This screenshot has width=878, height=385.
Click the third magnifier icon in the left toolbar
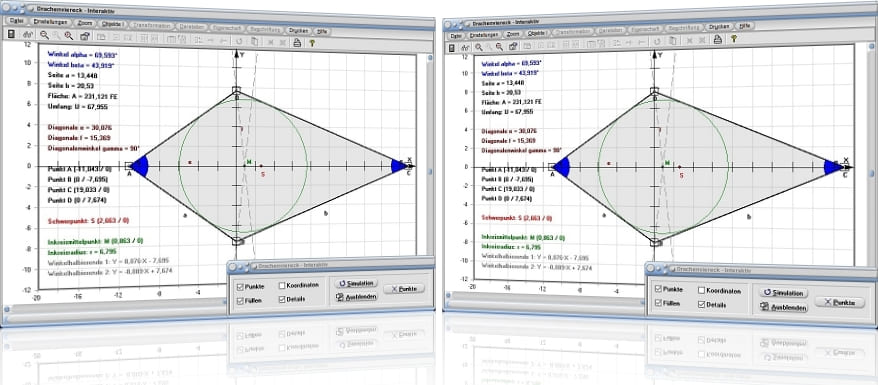pos(69,36)
